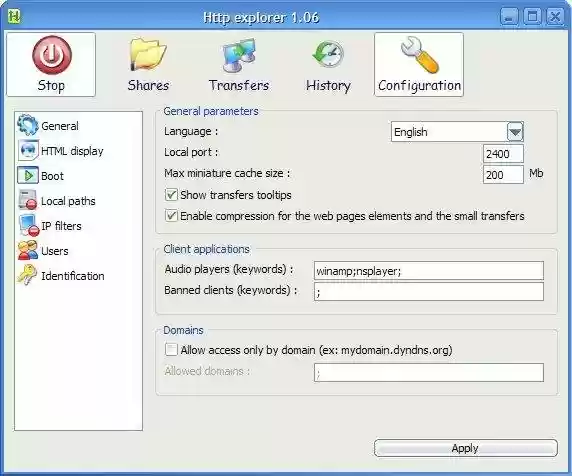
Task: Click the Http explorer title bar app icon
Action: pyautogui.click(x=13, y=16)
